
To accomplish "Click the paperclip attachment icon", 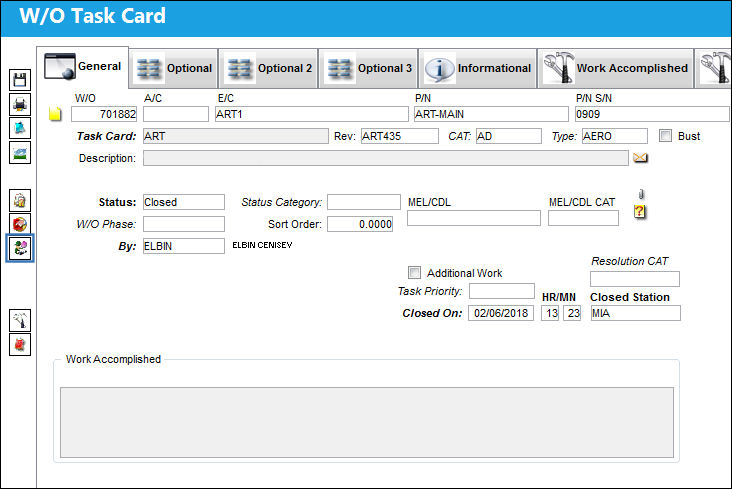I will point(641,194).
